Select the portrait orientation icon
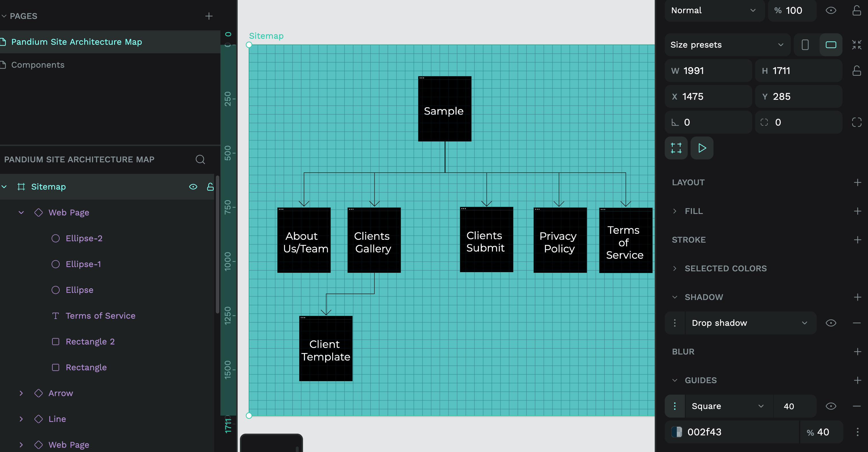The image size is (868, 452). [805, 44]
